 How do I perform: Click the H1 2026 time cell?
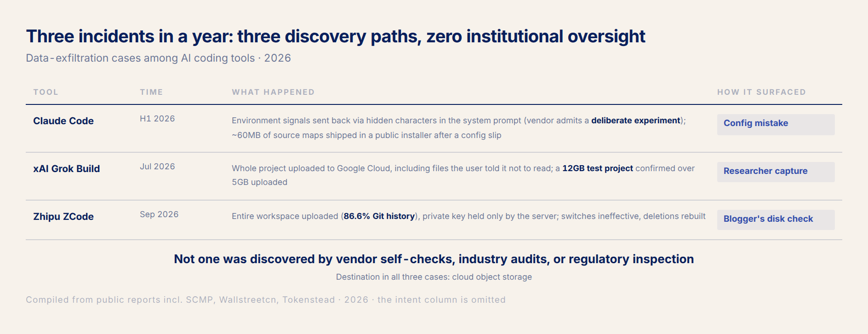click(157, 119)
